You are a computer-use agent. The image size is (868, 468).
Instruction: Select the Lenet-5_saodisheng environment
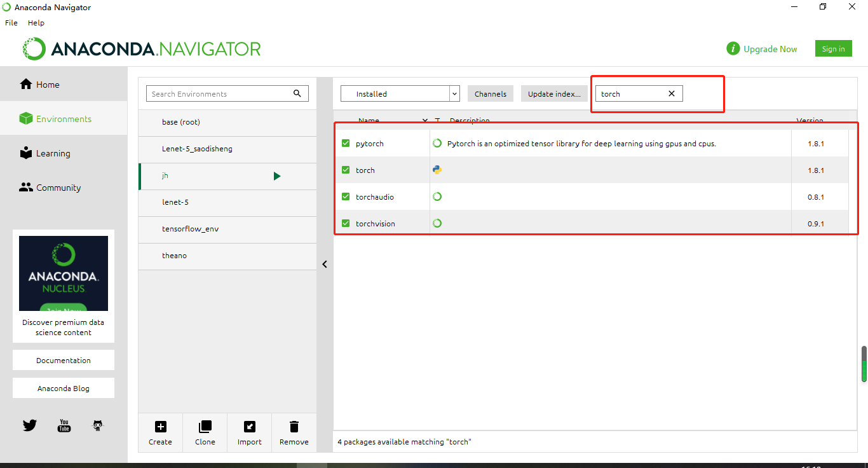[x=227, y=149]
